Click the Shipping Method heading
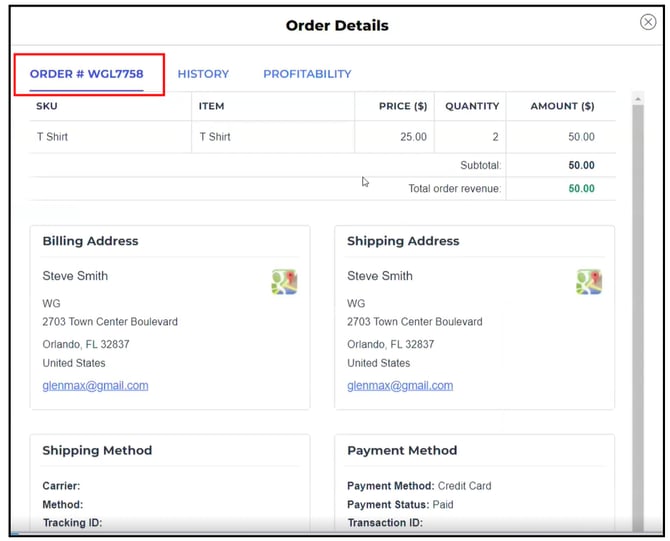Viewport: 670px width, 541px height. point(97,451)
